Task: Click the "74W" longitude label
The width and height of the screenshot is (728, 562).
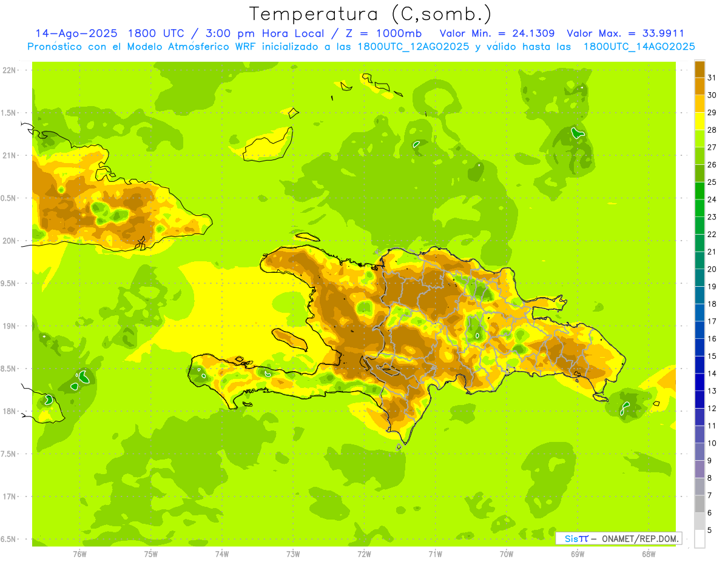Action: tap(222, 555)
